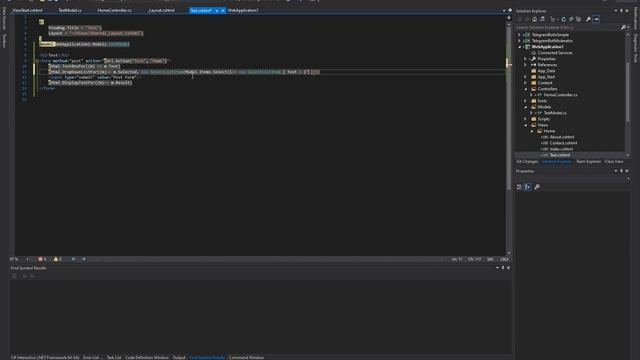Click the Refresh icon in Solution Explorer toolbar
Screen dimensions: 640x360
pyautogui.click(x=563, y=19)
